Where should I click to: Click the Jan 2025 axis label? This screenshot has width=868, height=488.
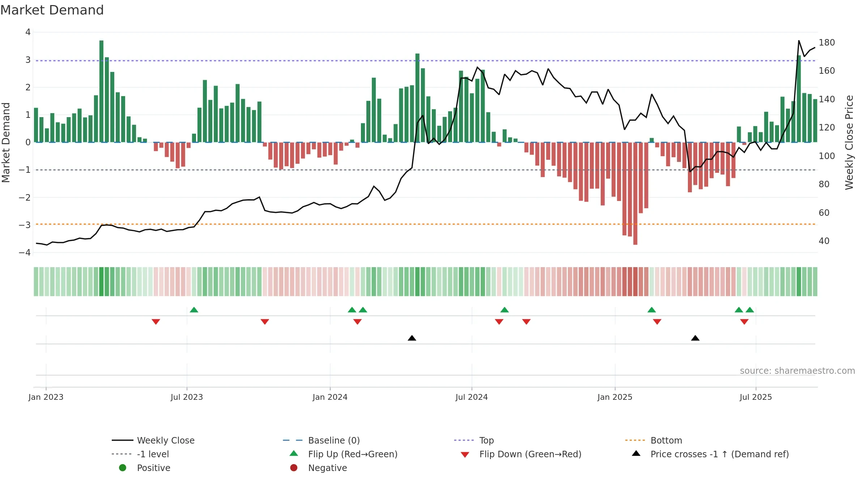[615, 397]
